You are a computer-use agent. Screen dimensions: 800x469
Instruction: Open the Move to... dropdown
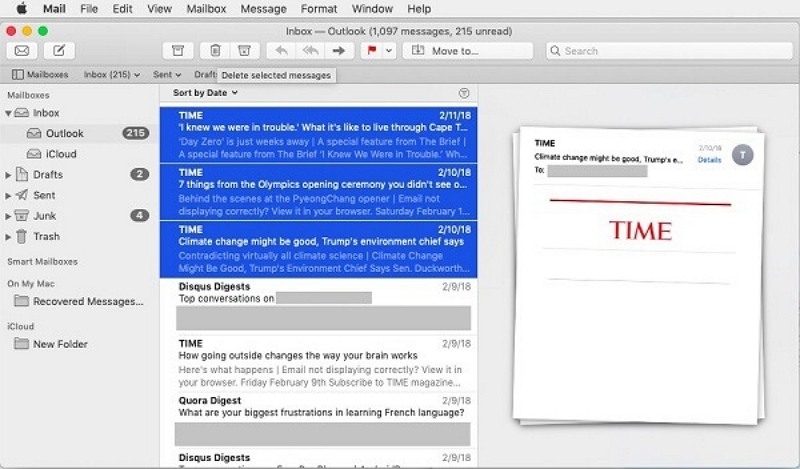[x=468, y=51]
